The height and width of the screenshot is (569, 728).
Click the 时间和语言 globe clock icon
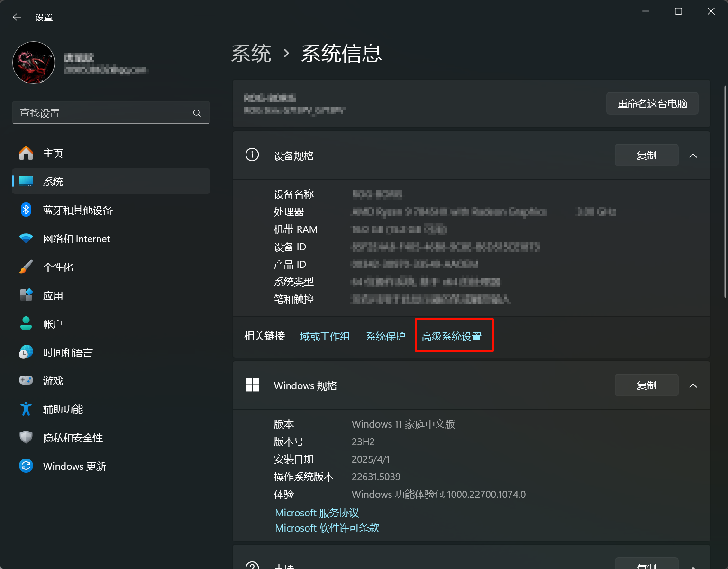[x=26, y=352]
